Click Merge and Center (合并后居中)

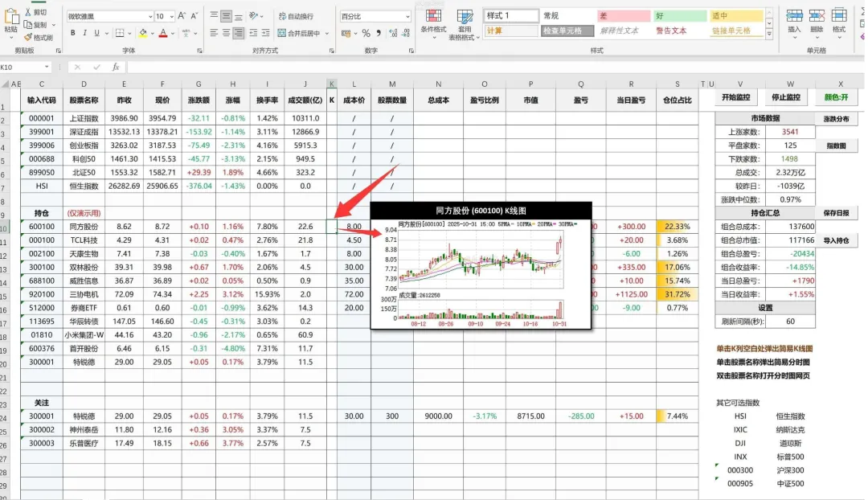299,33
